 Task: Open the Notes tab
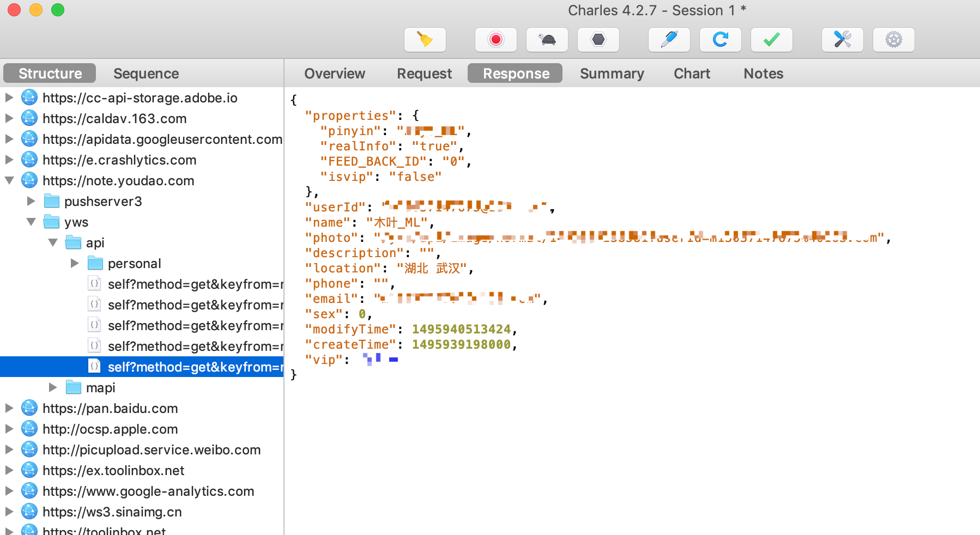[x=763, y=73]
